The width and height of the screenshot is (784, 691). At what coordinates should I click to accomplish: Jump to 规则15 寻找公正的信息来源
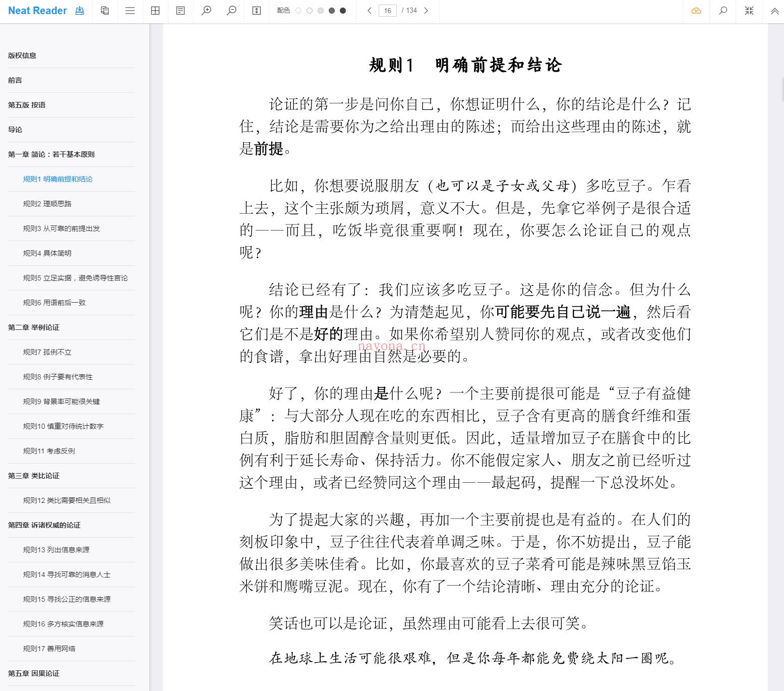pos(67,599)
